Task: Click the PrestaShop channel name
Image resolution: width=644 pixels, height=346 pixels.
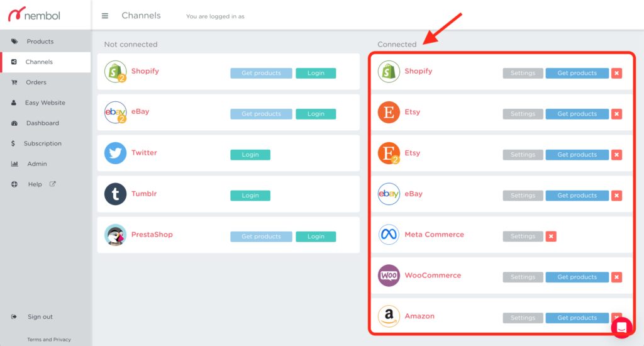Action: point(152,235)
